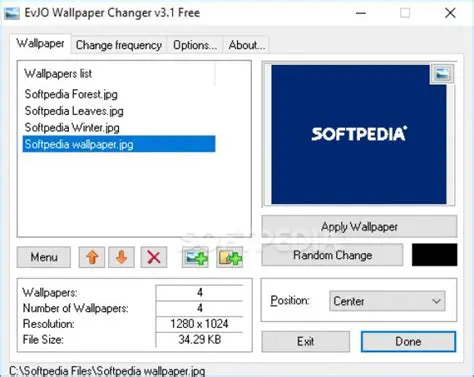Screen dimensions: 474x377
Task: Minimize the EvJO Wallpaper Changer window
Action: pos(361,13)
